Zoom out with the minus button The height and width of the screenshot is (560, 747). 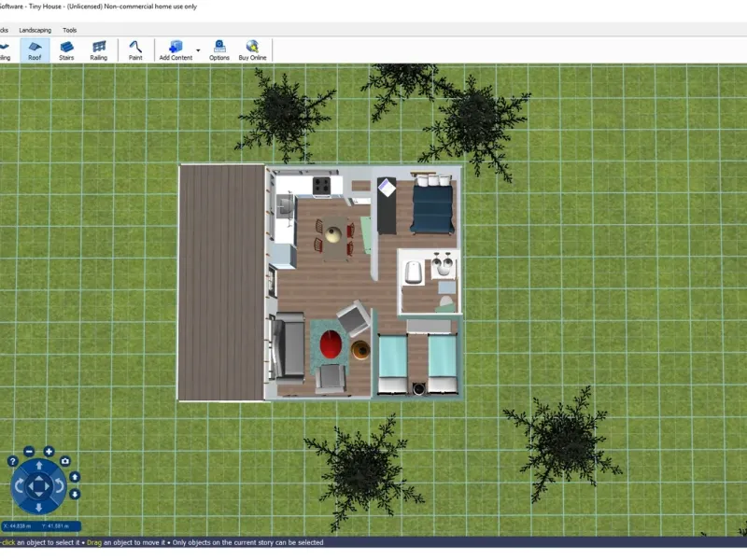[29, 452]
